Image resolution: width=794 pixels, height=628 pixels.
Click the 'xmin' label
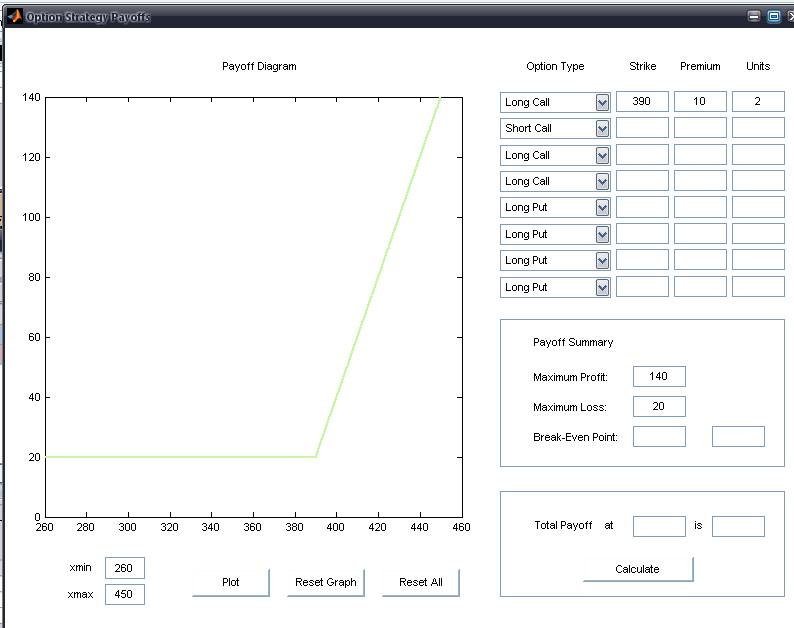coord(81,567)
